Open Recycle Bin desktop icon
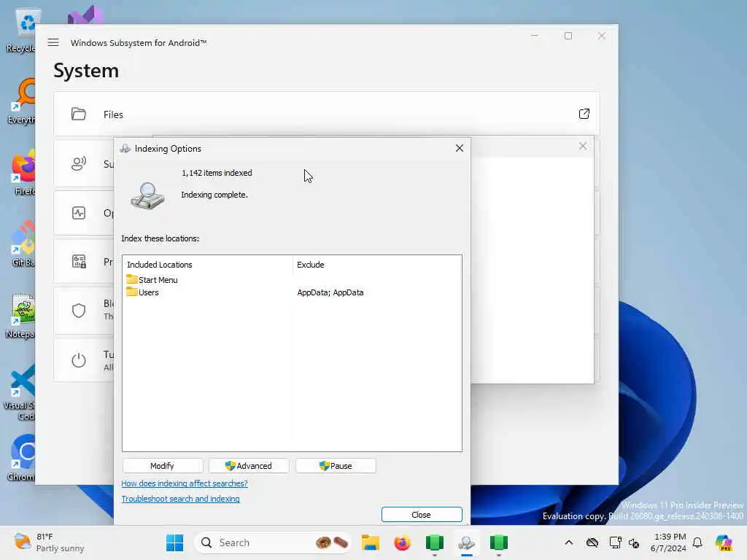Image resolution: width=747 pixels, height=560 pixels. pyautogui.click(x=21, y=29)
